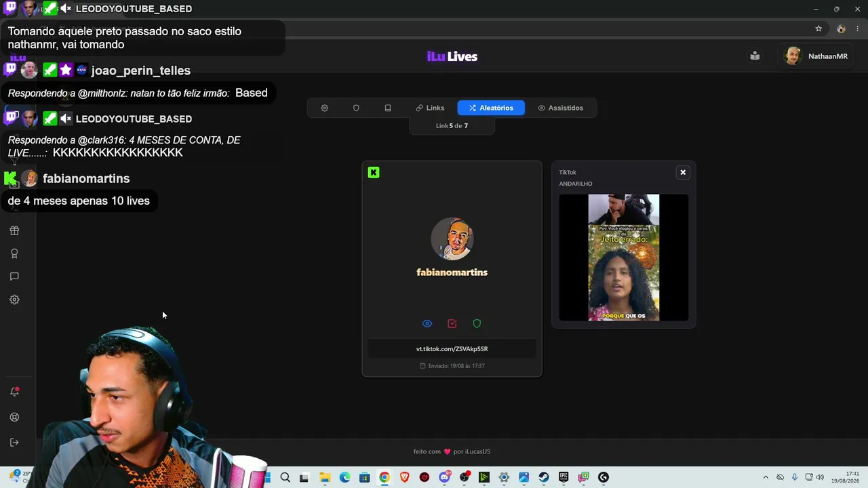Expand the system tray hidden icons chevron
The width and height of the screenshot is (868, 488).
[766, 477]
